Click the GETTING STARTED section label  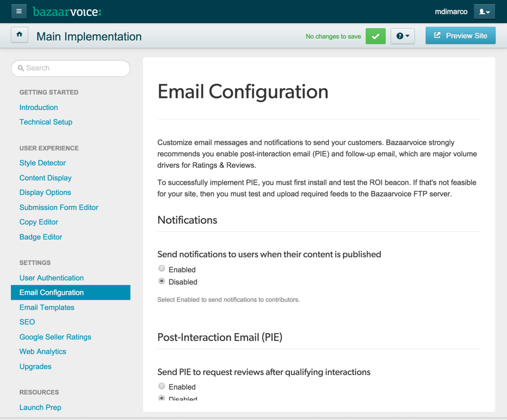(x=49, y=92)
